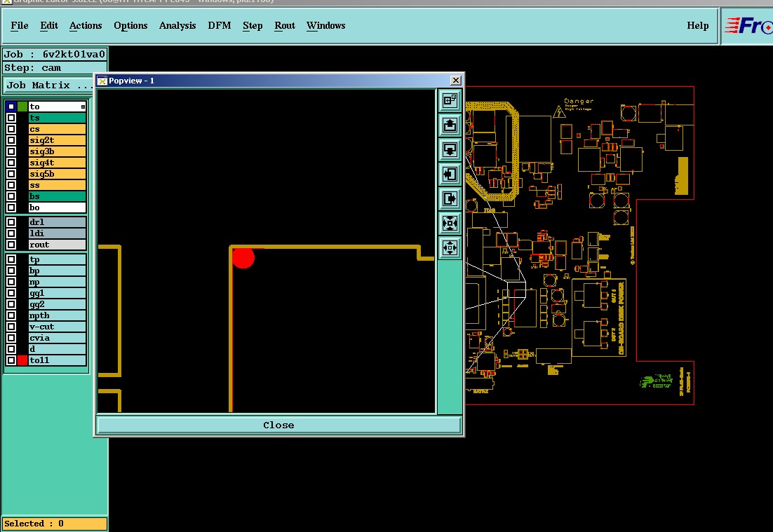
Task: Open the Analysis menu
Action: [177, 26]
